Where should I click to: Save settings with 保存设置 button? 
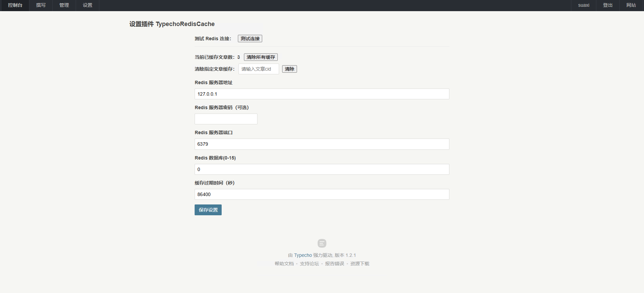208,210
